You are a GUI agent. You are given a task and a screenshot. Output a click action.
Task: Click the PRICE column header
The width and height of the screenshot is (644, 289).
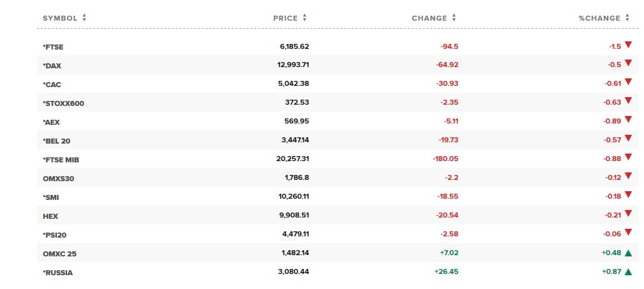tap(286, 18)
